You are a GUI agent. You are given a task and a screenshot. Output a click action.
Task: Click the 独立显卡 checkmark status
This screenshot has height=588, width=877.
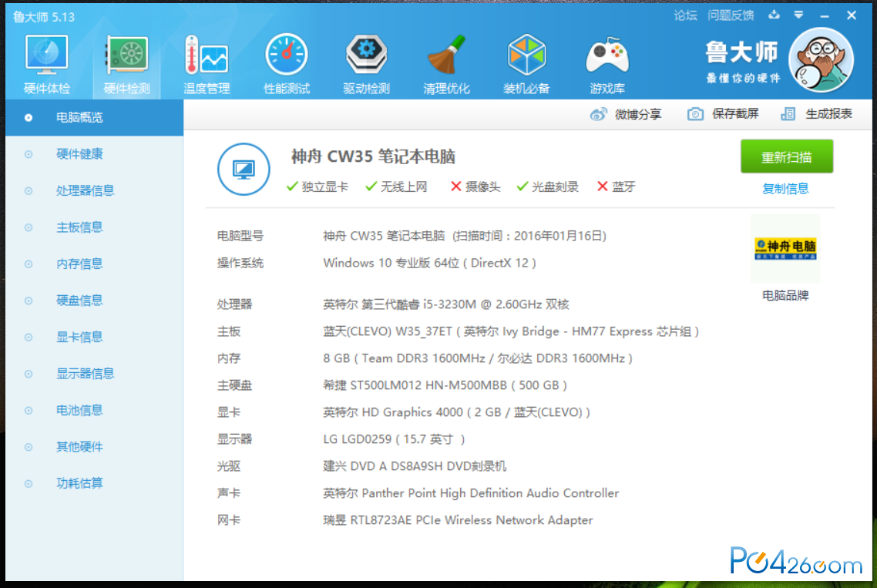pyautogui.click(x=318, y=186)
